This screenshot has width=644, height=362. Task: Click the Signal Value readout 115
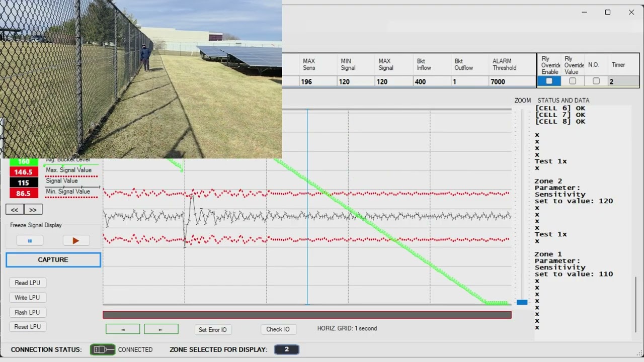(23, 183)
